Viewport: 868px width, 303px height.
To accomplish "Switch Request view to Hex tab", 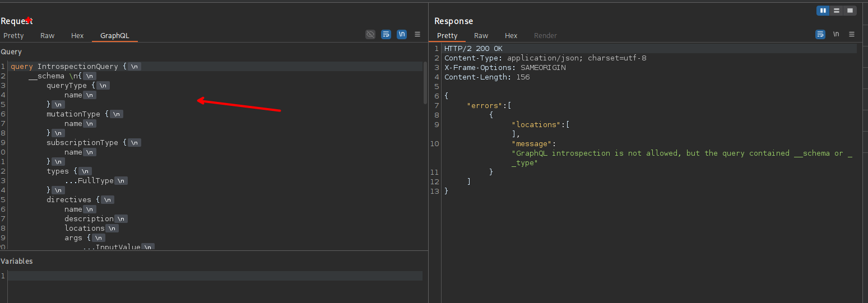I will pyautogui.click(x=77, y=36).
